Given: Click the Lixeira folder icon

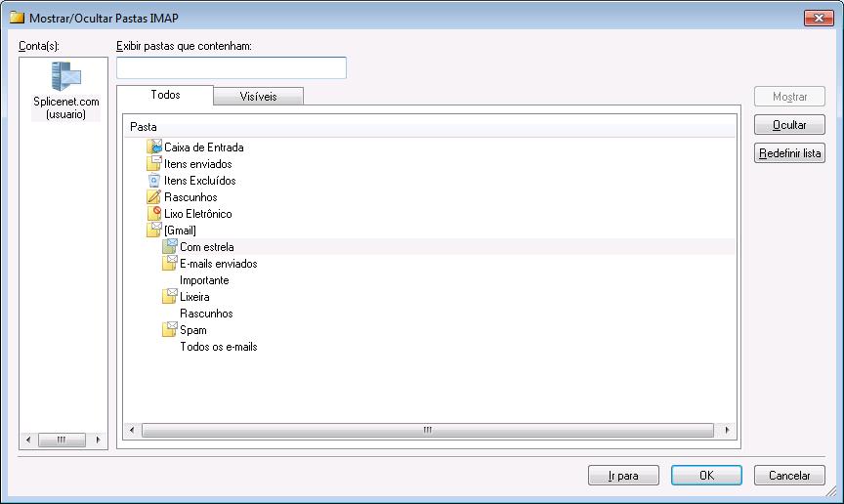Looking at the screenshot, I should click(x=170, y=297).
